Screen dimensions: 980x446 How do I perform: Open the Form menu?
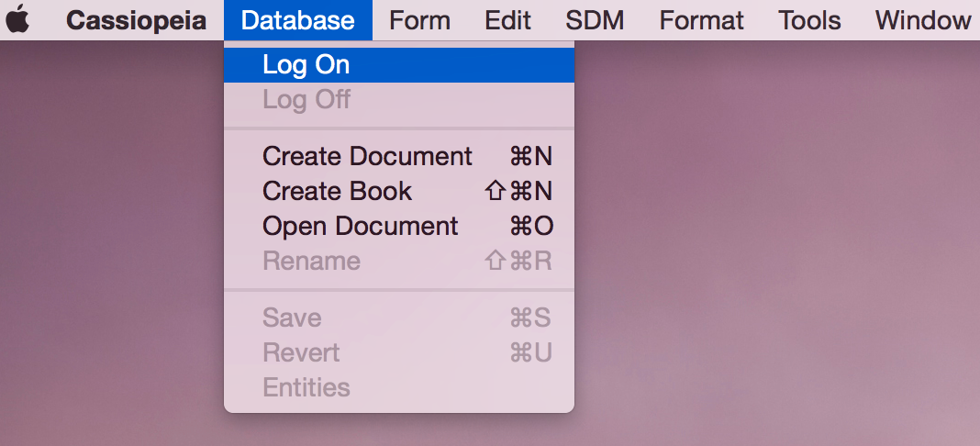point(419,20)
